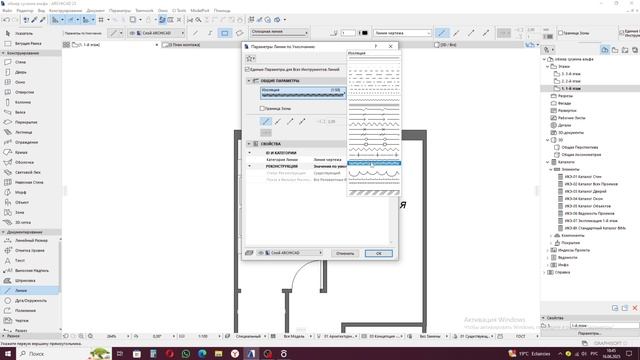Image resolution: width=640 pixels, height=360 pixels.
Task: Select highlighted insulation line type in list
Action: 374,163
